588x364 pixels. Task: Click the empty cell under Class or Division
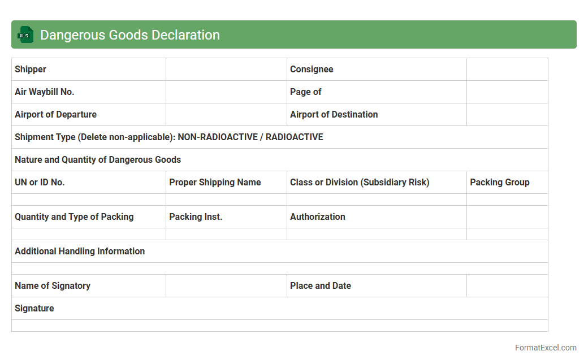click(377, 200)
